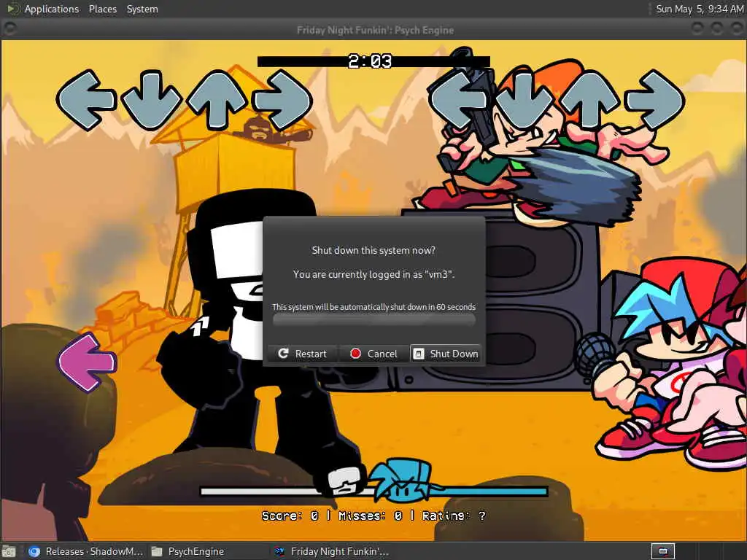This screenshot has width=747, height=560.
Task: Switch to Friday Night Funkin' taskbar window
Action: (x=332, y=551)
